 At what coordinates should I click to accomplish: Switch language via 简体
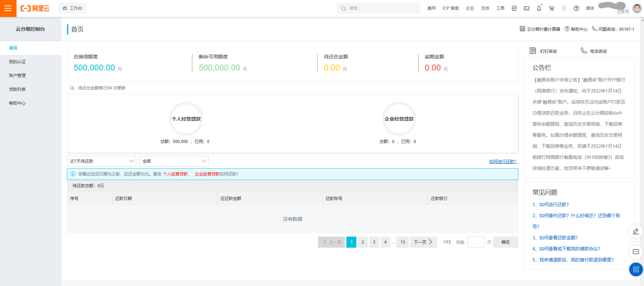tap(590, 8)
